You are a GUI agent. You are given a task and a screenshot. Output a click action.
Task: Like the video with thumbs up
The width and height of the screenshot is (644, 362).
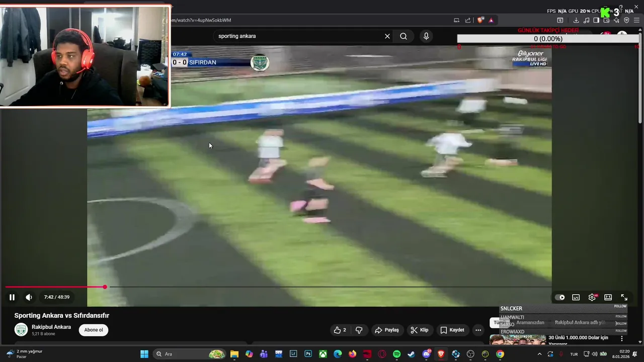click(x=340, y=330)
